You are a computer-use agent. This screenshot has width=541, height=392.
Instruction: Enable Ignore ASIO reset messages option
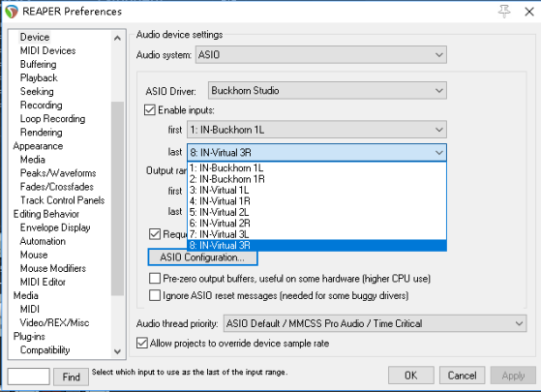pos(155,295)
